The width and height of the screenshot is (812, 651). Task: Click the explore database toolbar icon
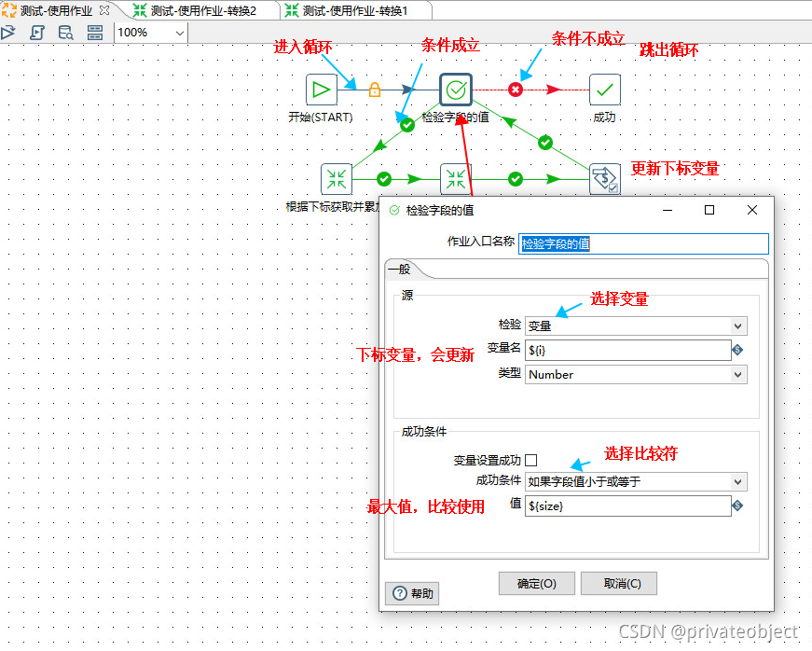click(66, 33)
